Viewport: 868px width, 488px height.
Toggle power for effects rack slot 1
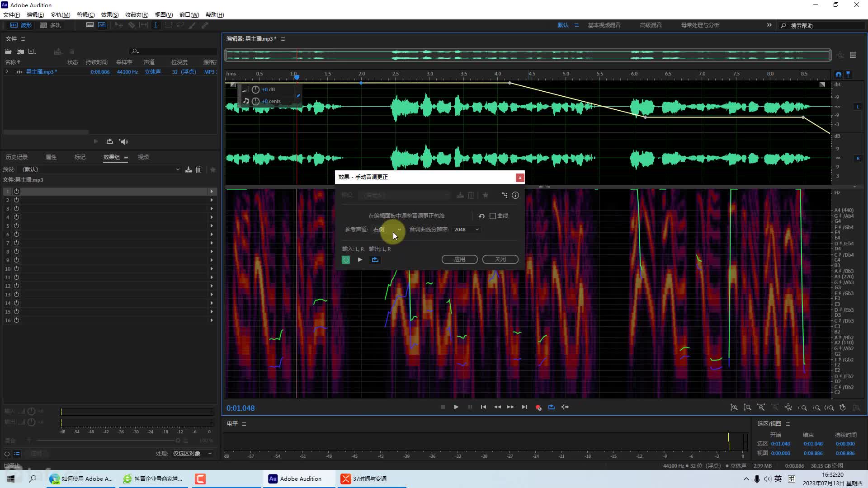(x=16, y=192)
